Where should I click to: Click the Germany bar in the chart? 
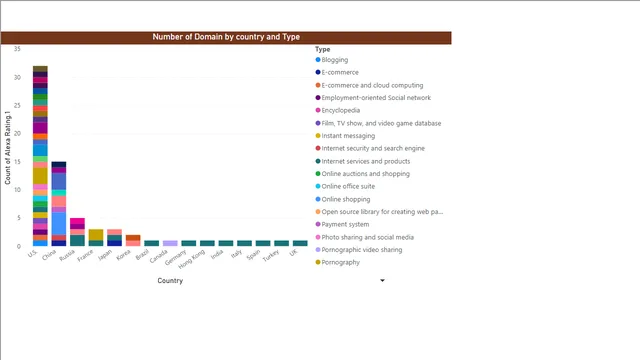pos(189,243)
